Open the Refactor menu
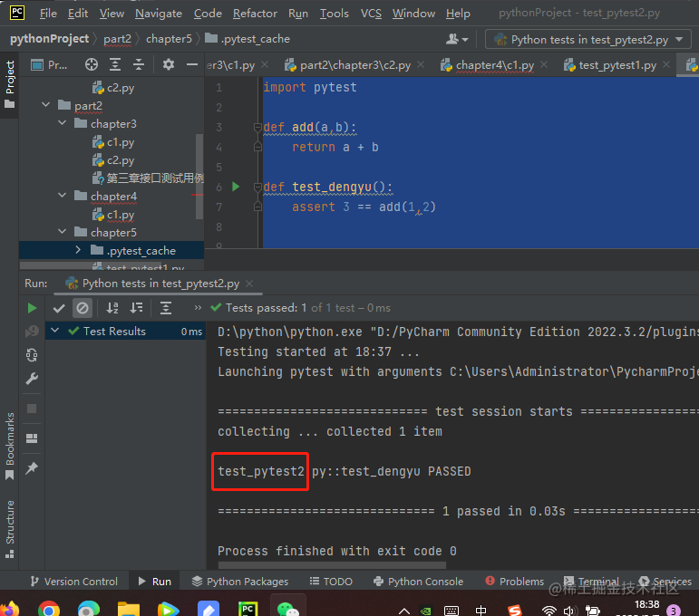This screenshot has height=616, width=699. pyautogui.click(x=255, y=14)
